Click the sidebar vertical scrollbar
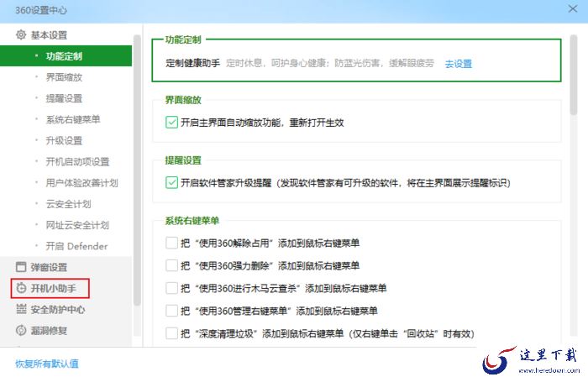588x377 pixels. pos(137,170)
